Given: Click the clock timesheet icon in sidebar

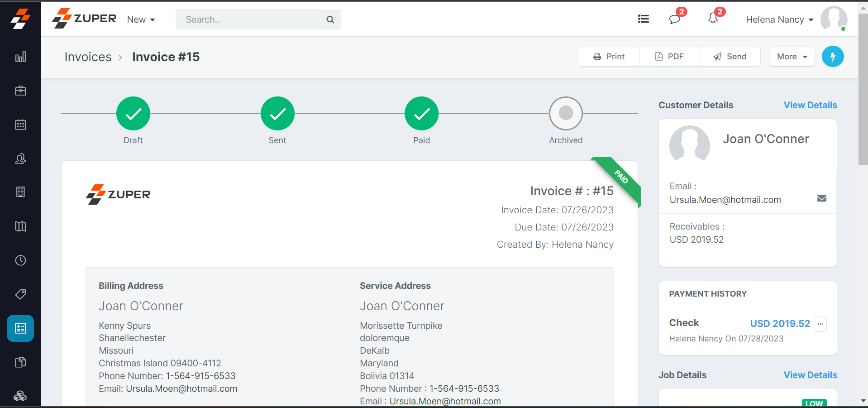Looking at the screenshot, I should pyautogui.click(x=20, y=260).
